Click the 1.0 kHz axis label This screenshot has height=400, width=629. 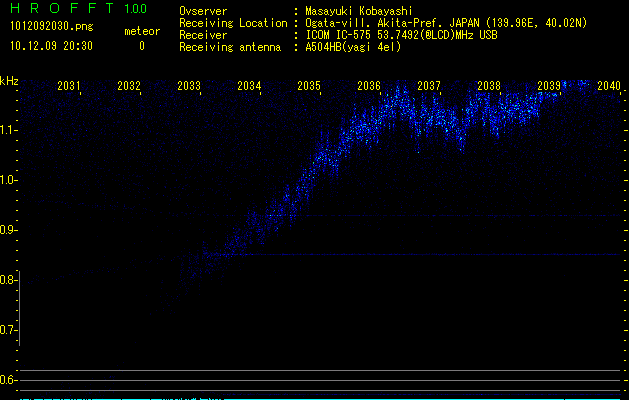(x=7, y=180)
